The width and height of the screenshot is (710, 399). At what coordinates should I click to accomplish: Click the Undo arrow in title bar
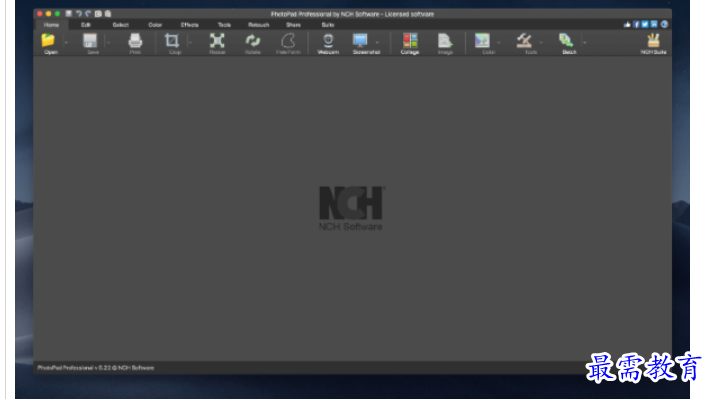click(78, 14)
